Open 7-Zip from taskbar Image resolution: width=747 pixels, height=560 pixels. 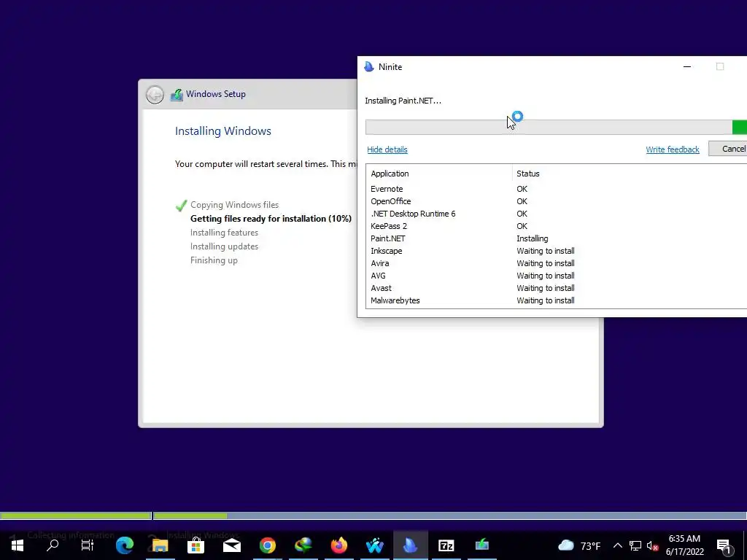(446, 545)
